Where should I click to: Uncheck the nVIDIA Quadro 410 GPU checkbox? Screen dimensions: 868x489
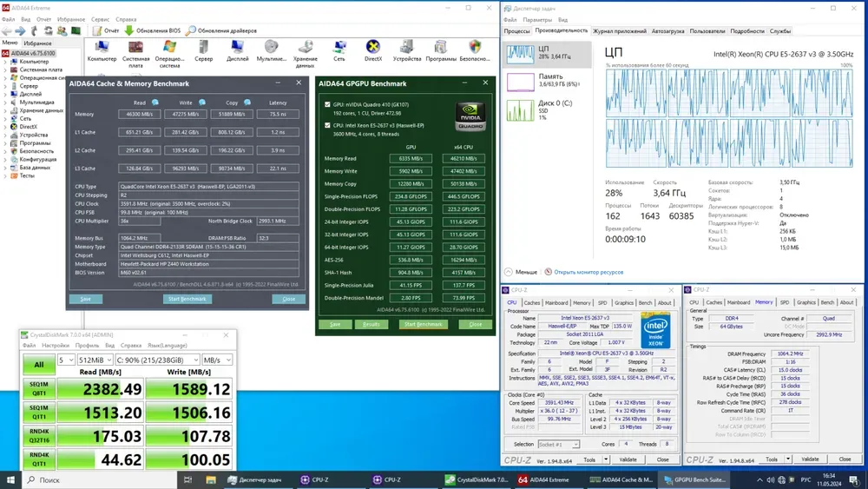pos(327,102)
